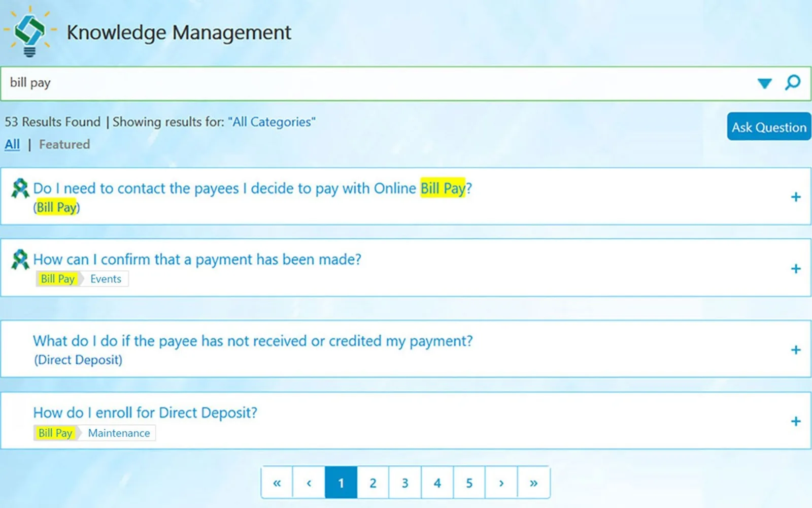Switch to the Featured results tab

pyautogui.click(x=64, y=145)
